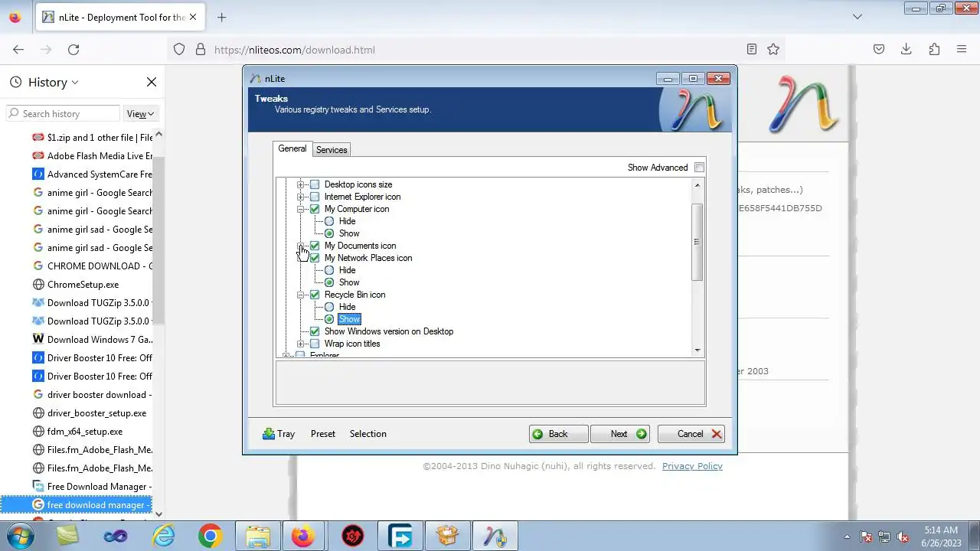This screenshot has width=980, height=551.
Task: Open Windows Start orb
Action: pyautogui.click(x=19, y=536)
